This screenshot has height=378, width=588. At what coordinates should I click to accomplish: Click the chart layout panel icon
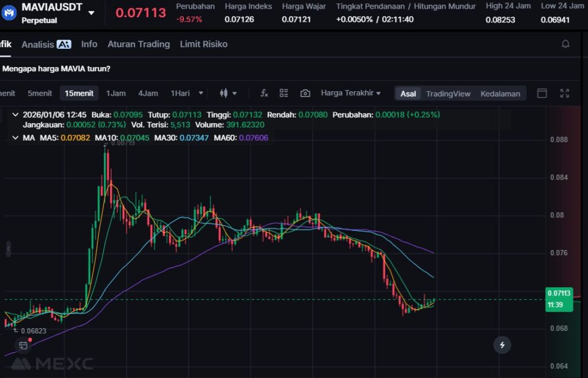(x=541, y=93)
